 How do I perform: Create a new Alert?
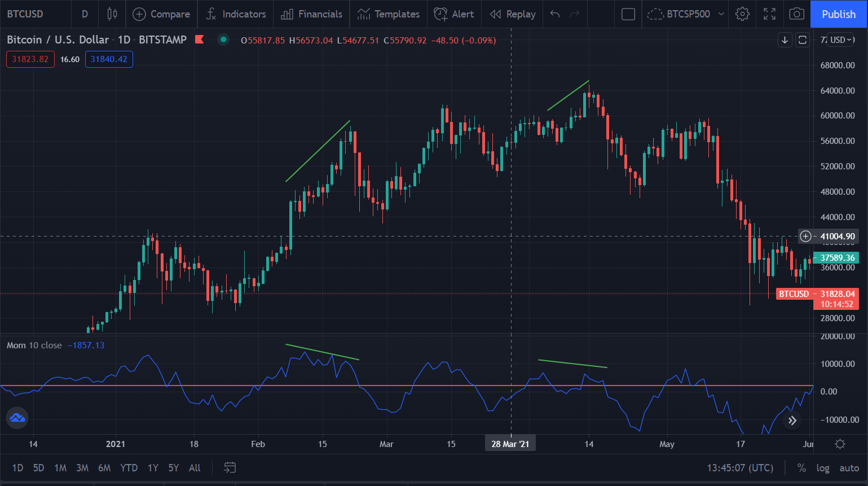[x=454, y=14]
